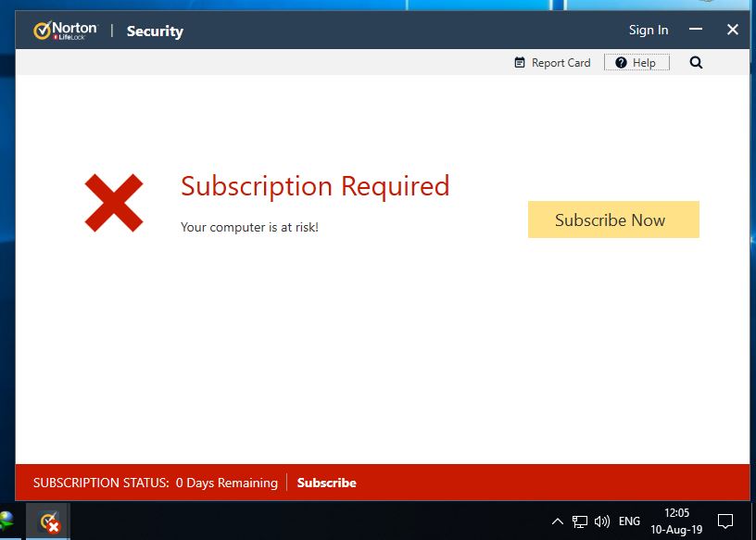Click the ENG language indicator

[x=629, y=521]
